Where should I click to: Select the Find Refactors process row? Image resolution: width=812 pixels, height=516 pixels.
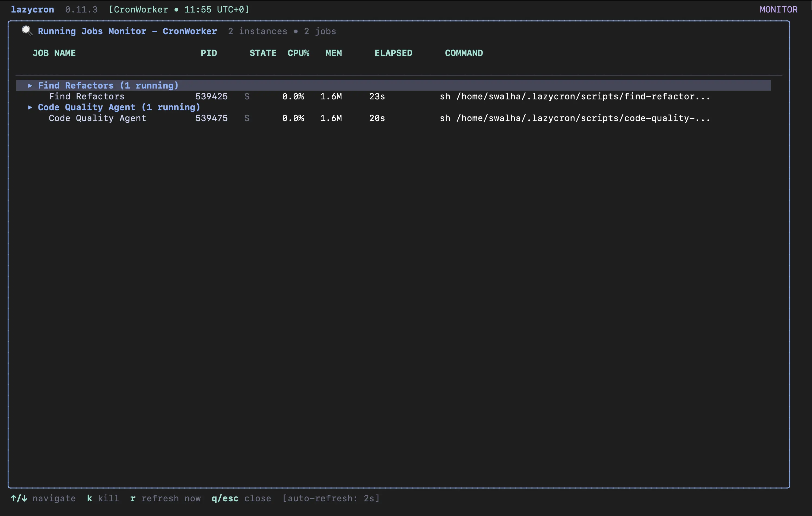pos(87,96)
